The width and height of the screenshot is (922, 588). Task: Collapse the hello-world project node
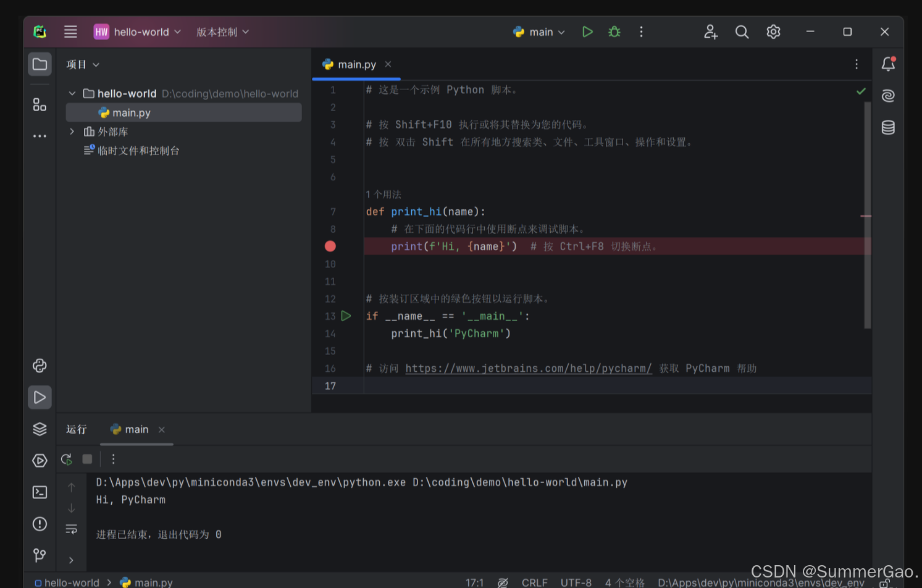point(72,93)
